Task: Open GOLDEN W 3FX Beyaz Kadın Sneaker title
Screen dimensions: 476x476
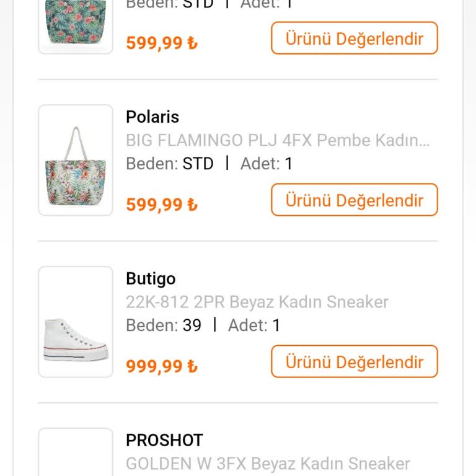Action: click(x=268, y=464)
